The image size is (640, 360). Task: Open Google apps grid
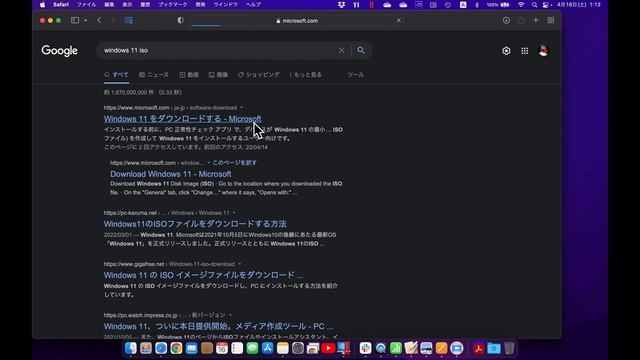[x=524, y=51]
